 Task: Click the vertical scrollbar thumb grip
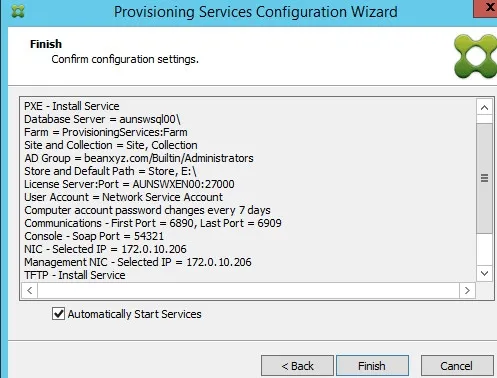pyautogui.click(x=484, y=178)
